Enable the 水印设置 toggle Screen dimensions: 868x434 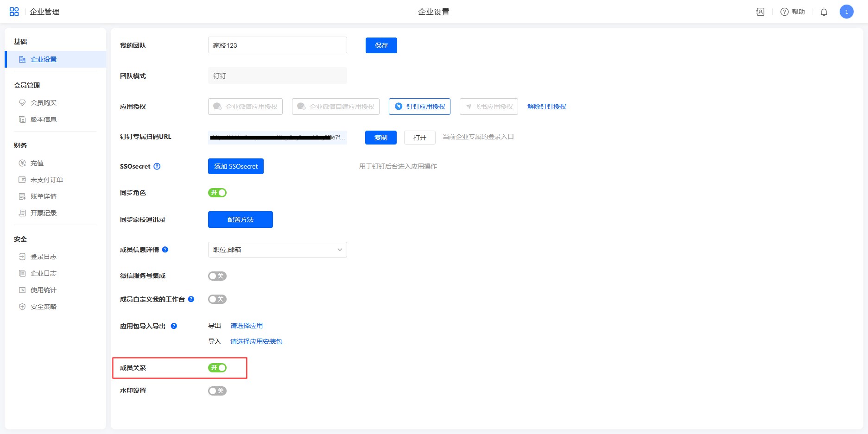pyautogui.click(x=217, y=391)
